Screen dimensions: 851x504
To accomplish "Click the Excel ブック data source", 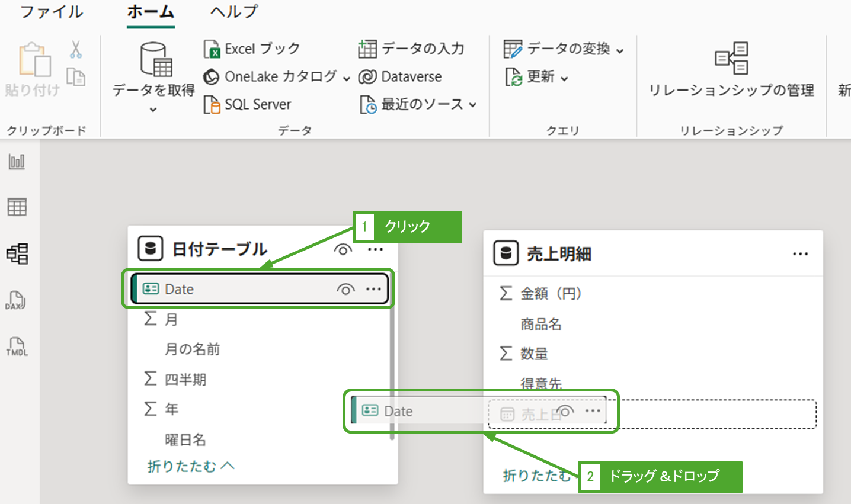I will click(252, 49).
